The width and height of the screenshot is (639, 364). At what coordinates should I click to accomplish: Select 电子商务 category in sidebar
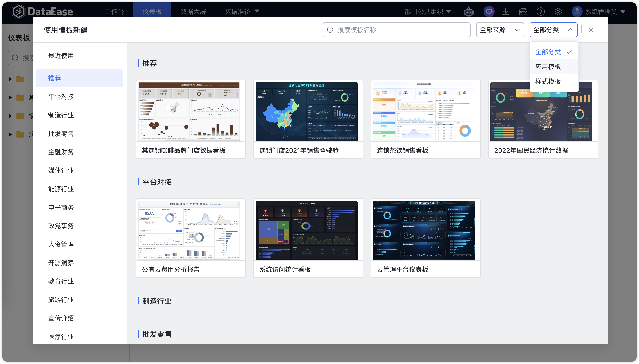(x=80, y=208)
